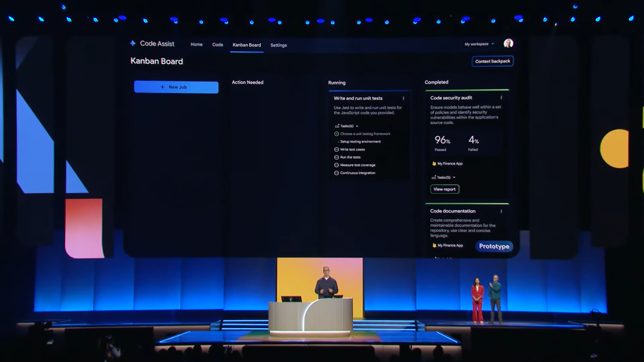
Task: Click the View report button
Action: (444, 189)
